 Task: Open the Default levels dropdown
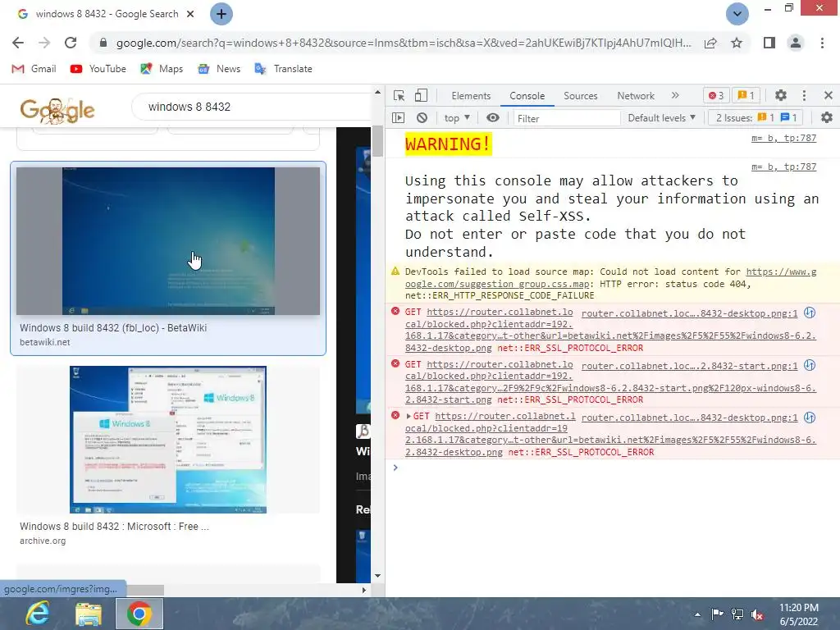pyautogui.click(x=661, y=118)
